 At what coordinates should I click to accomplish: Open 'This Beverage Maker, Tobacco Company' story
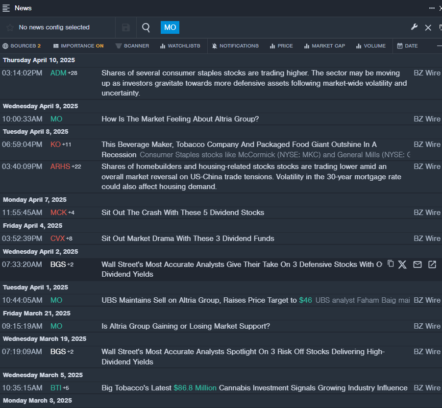(239, 149)
